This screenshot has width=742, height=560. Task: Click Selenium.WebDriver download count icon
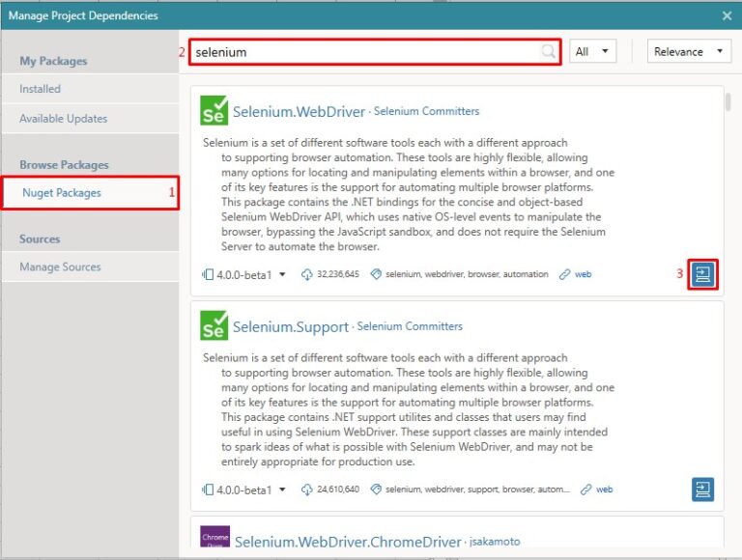click(x=306, y=274)
